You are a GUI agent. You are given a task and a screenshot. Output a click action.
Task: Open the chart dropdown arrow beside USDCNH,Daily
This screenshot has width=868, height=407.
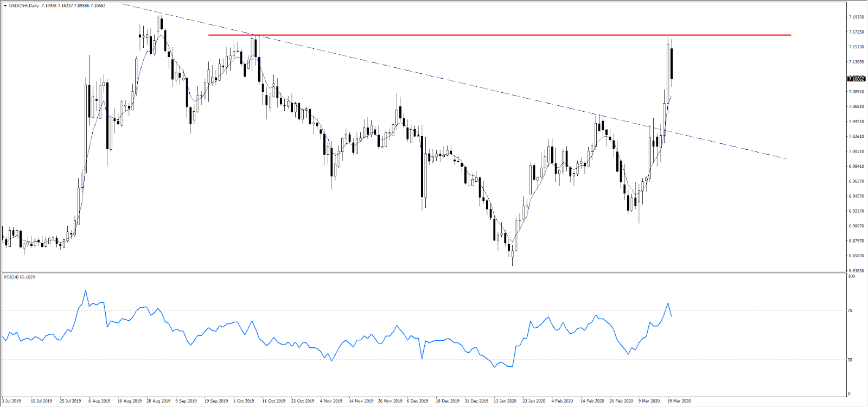coord(5,6)
